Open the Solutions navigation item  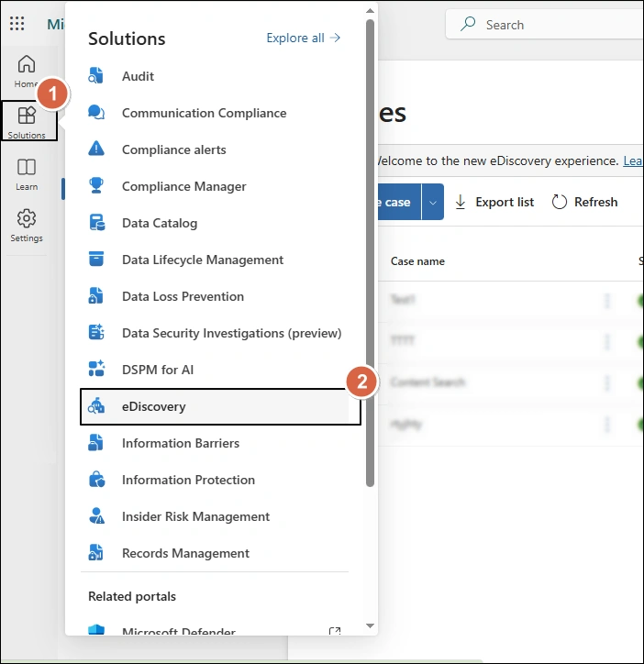tap(28, 121)
